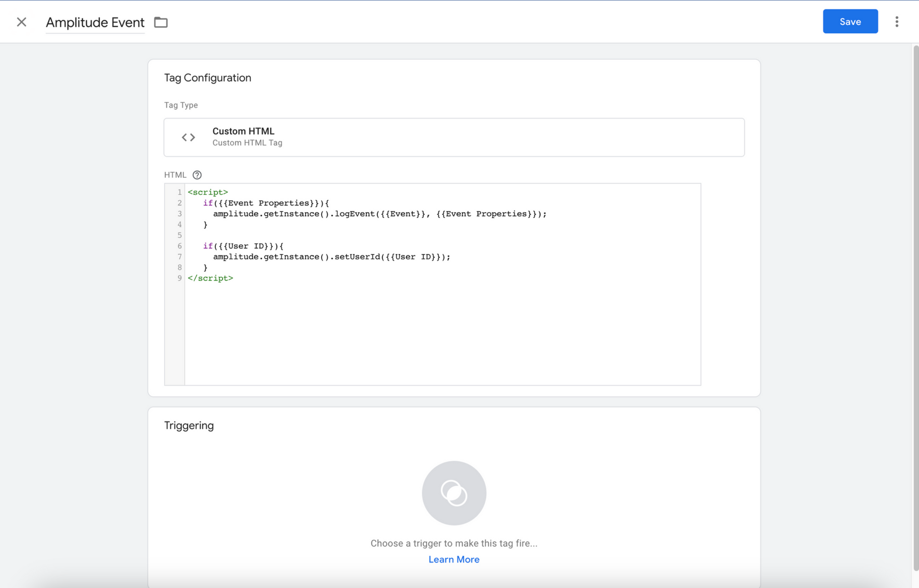Click the HTML help question mark icon
This screenshot has width=919, height=588.
coord(197,175)
